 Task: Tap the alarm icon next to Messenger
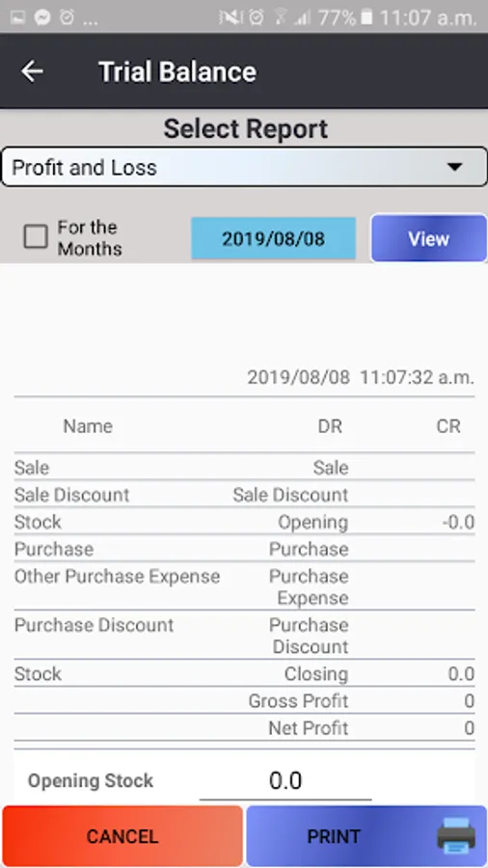click(x=67, y=17)
